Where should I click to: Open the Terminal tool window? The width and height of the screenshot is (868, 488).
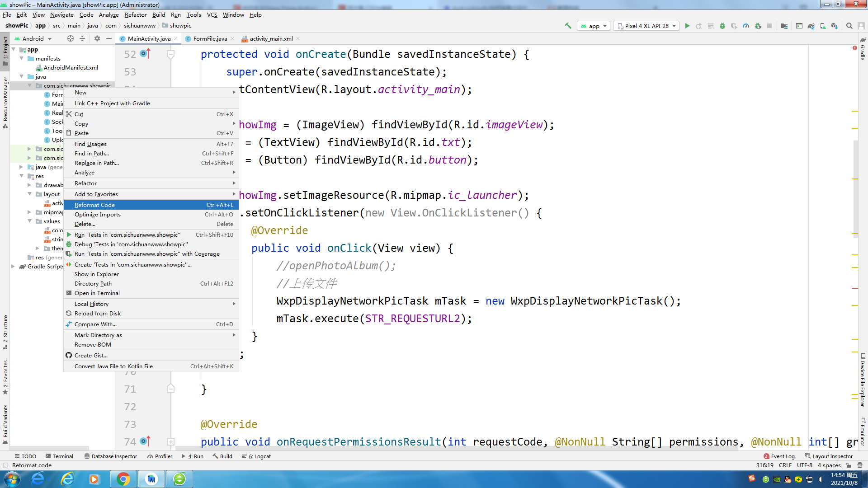[59, 456]
